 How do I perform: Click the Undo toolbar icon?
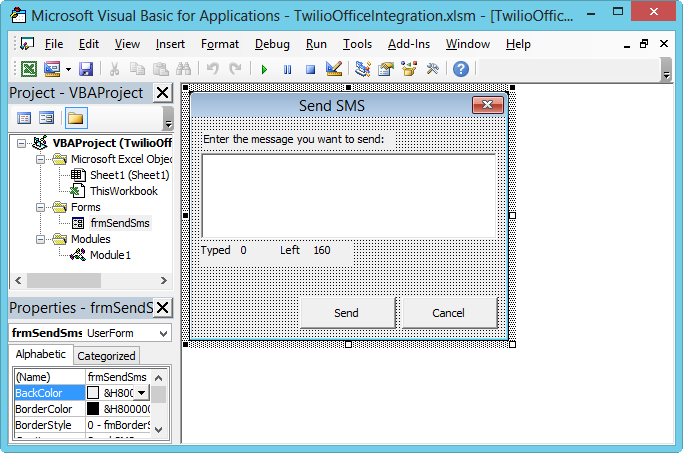pyautogui.click(x=213, y=69)
